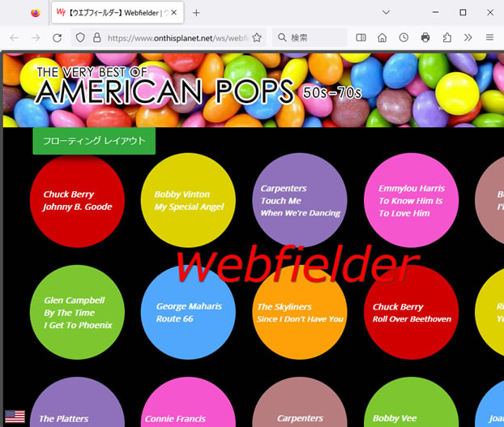Click the Firefox logo icon

point(36,13)
